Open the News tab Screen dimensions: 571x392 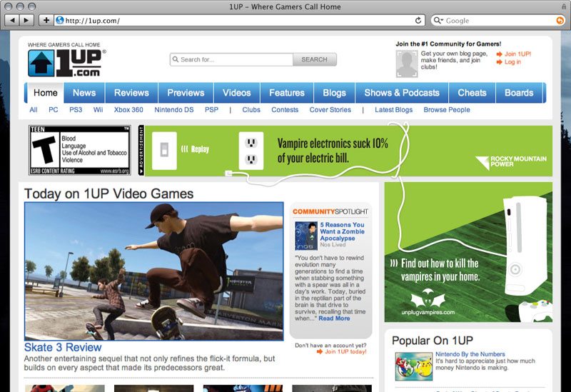(x=84, y=93)
